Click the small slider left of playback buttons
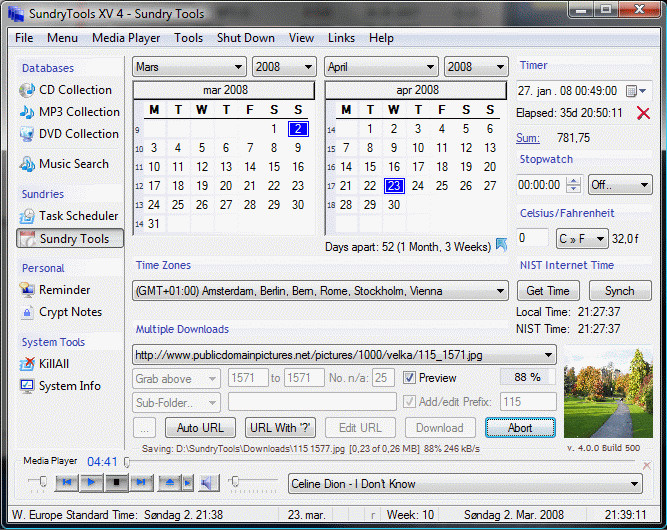667x530 pixels. click(43, 481)
